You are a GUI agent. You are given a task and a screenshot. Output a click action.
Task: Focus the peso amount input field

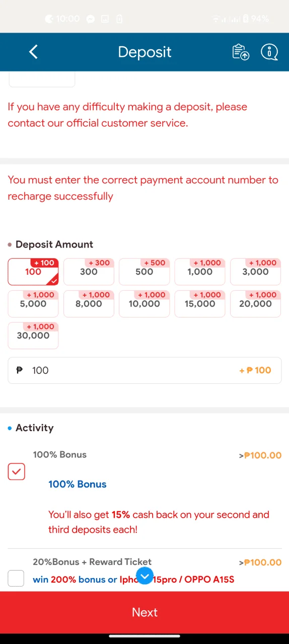point(144,370)
